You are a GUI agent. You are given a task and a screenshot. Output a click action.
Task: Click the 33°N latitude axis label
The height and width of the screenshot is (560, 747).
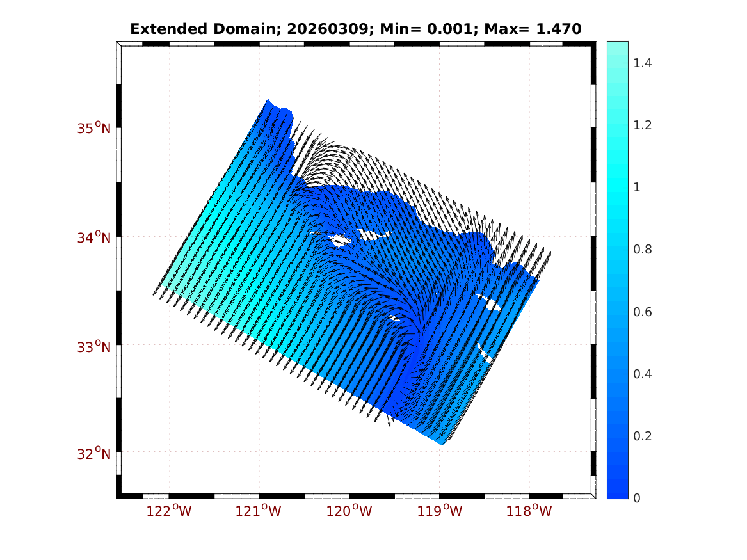(93, 347)
